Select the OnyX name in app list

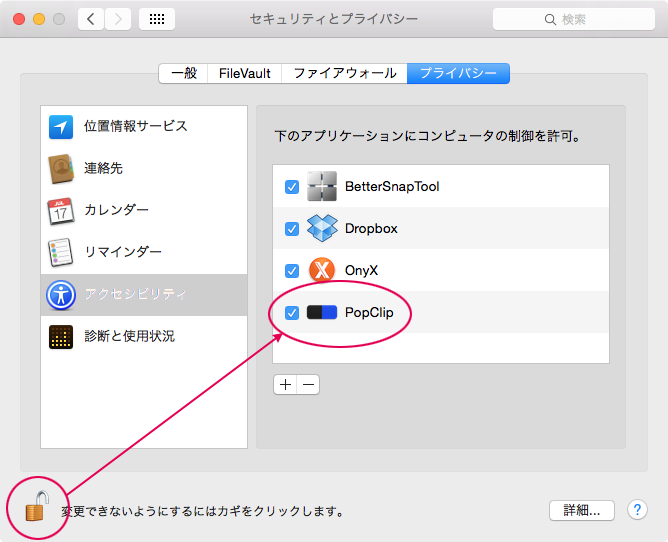click(361, 271)
